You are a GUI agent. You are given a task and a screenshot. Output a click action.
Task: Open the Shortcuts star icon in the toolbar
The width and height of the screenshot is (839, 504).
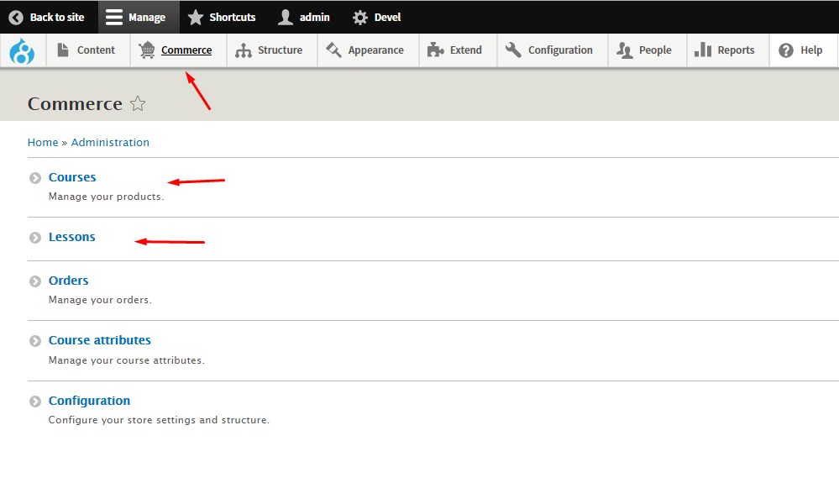(x=195, y=17)
